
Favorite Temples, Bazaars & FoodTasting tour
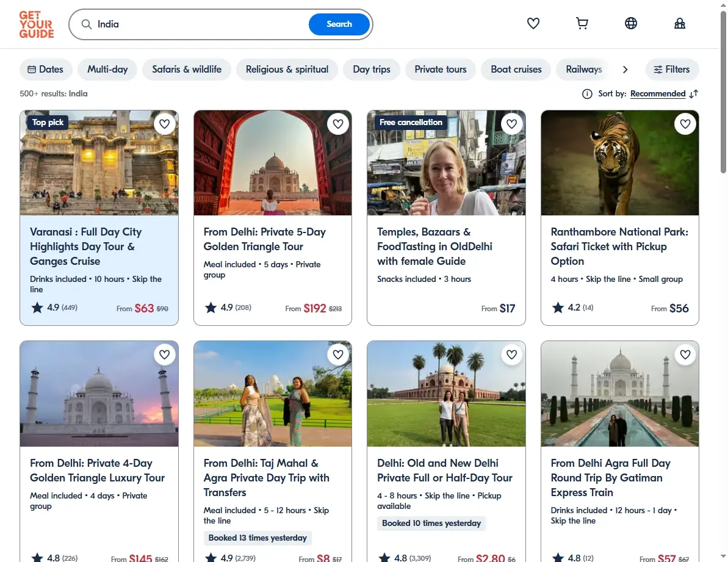511,124
